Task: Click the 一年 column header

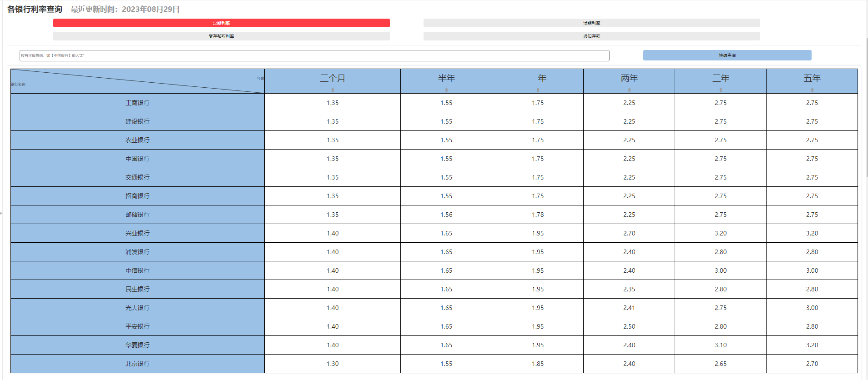Action: tap(538, 81)
